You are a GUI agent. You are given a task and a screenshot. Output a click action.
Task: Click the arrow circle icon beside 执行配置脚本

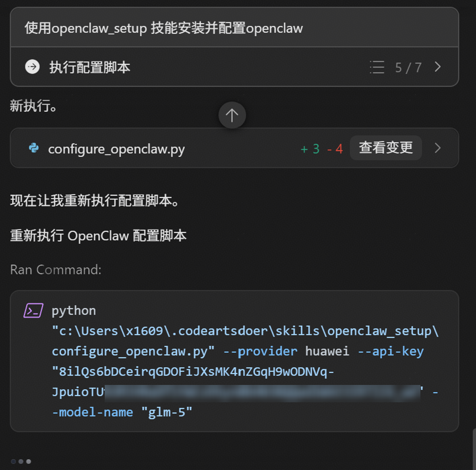(33, 67)
